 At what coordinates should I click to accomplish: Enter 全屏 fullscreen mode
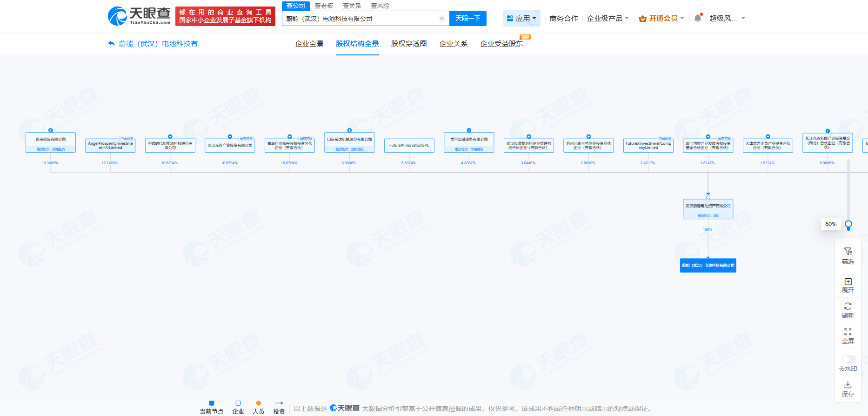pos(848,336)
